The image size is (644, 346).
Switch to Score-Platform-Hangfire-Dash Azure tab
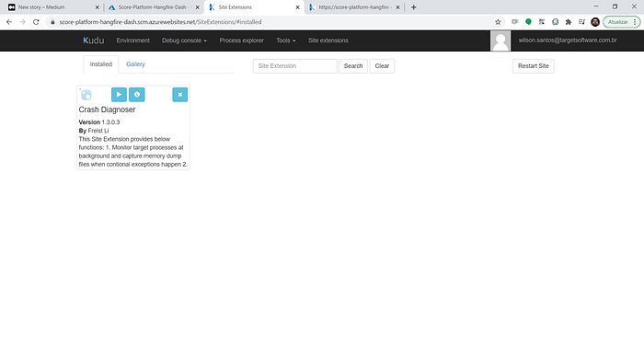(154, 7)
